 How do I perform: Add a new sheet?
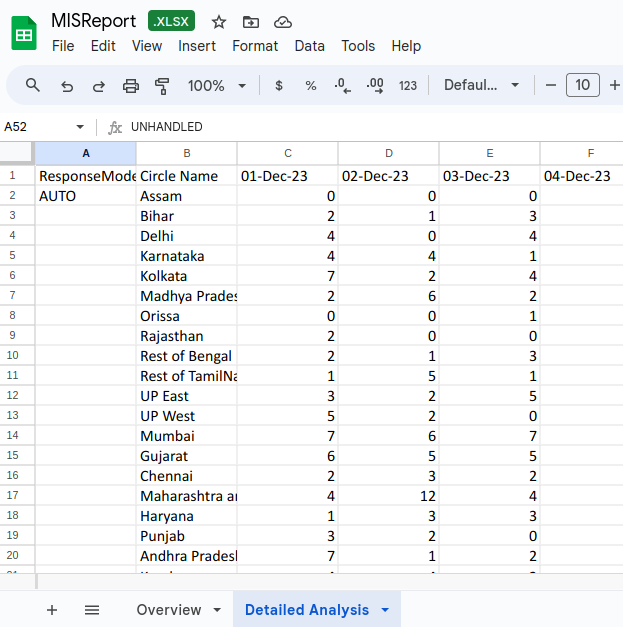[52, 610]
